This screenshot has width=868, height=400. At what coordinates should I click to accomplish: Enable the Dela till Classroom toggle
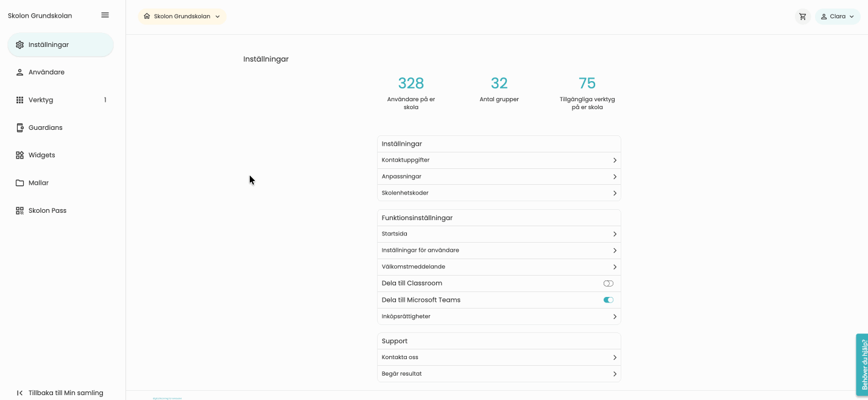[x=608, y=284]
